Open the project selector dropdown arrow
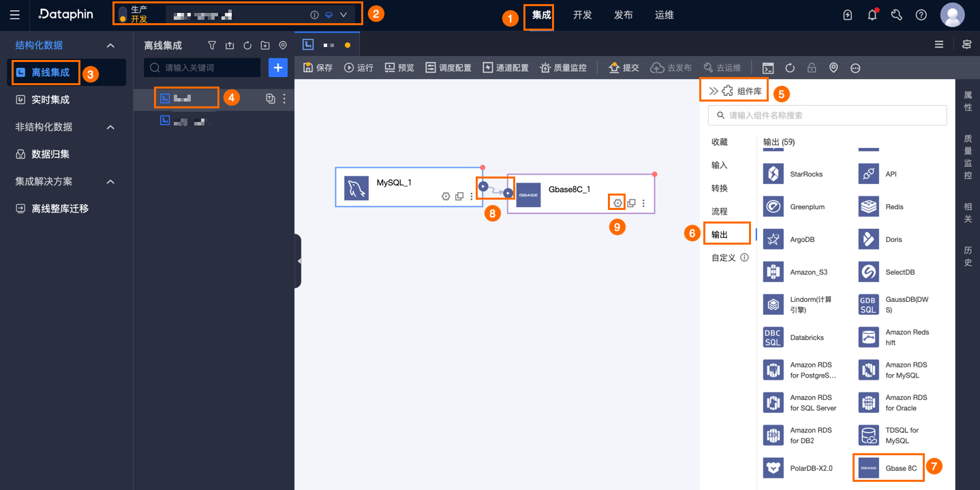 pos(343,14)
